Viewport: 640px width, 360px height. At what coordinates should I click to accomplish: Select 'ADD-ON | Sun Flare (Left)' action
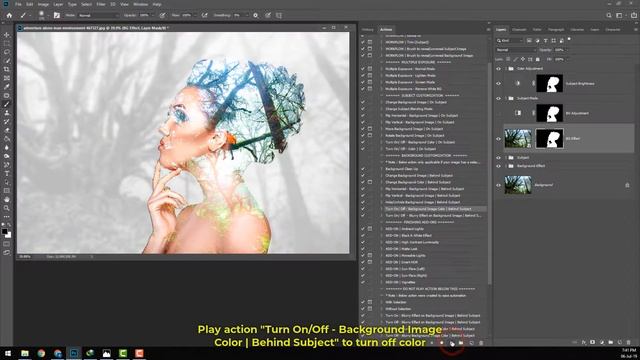click(405, 269)
